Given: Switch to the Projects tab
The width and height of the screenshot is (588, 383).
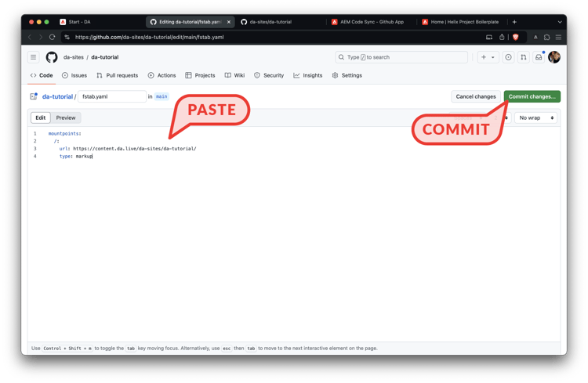Looking at the screenshot, I should pos(200,75).
